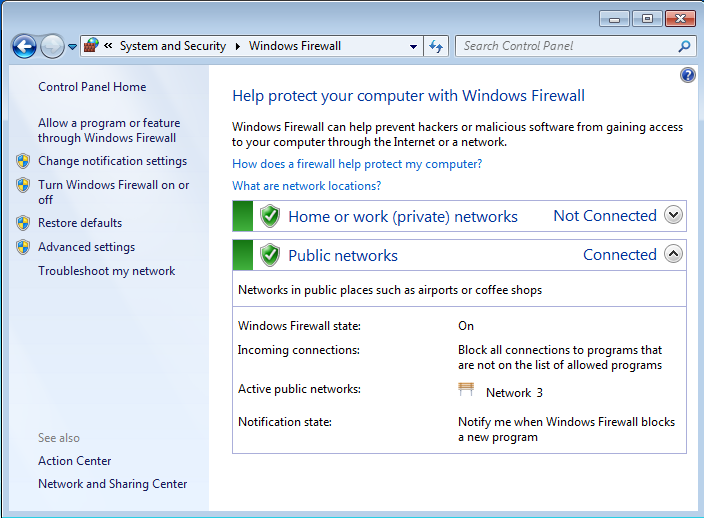The height and width of the screenshot is (518, 704).
Task: Select Restore defaults link
Action: [x=80, y=223]
